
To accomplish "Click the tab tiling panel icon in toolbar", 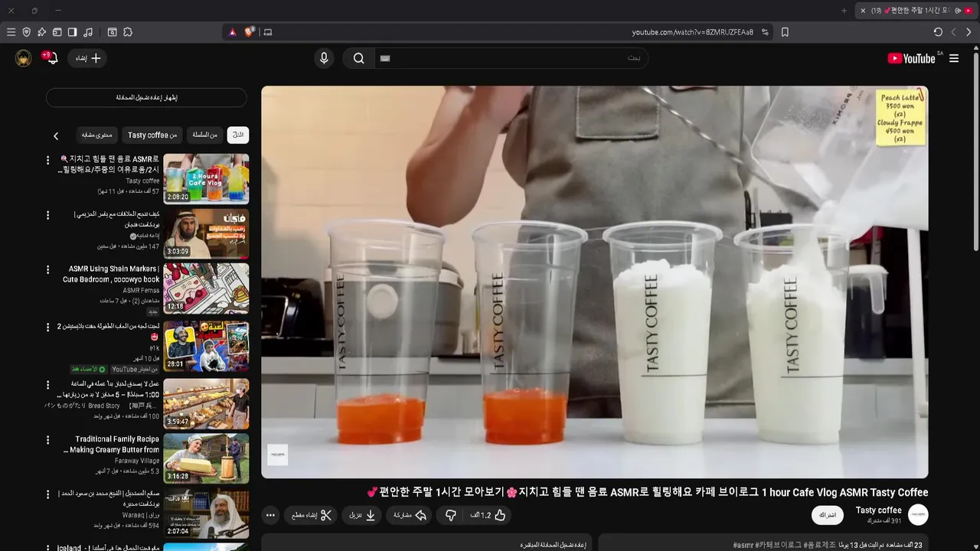I will [57, 32].
